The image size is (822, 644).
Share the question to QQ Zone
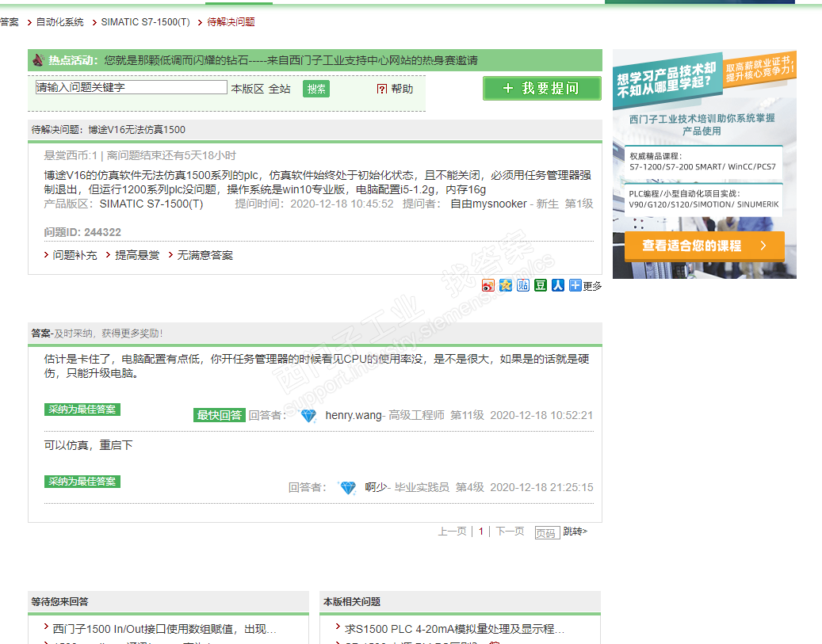click(506, 285)
